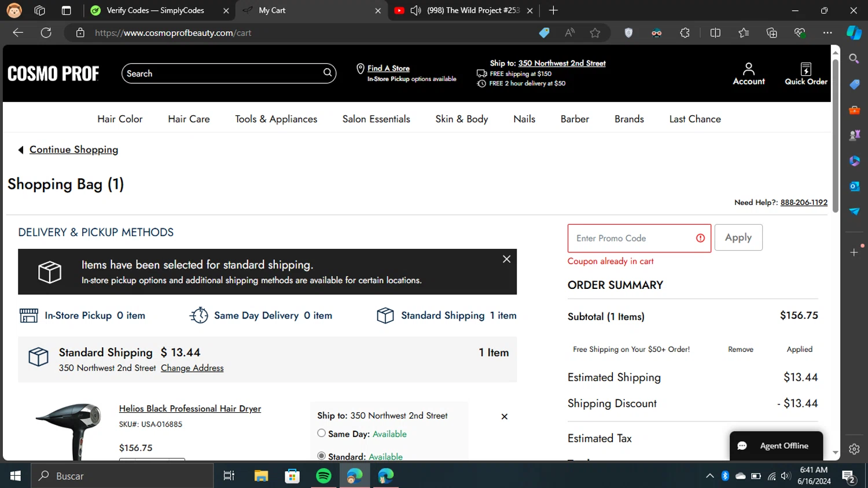Open the Account icon in header
This screenshot has width=868, height=488.
748,74
